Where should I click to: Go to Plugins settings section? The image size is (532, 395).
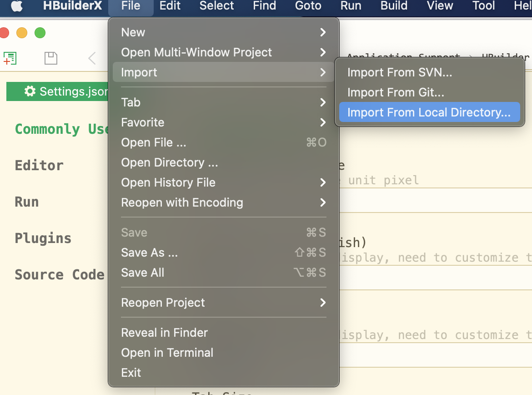coord(43,238)
